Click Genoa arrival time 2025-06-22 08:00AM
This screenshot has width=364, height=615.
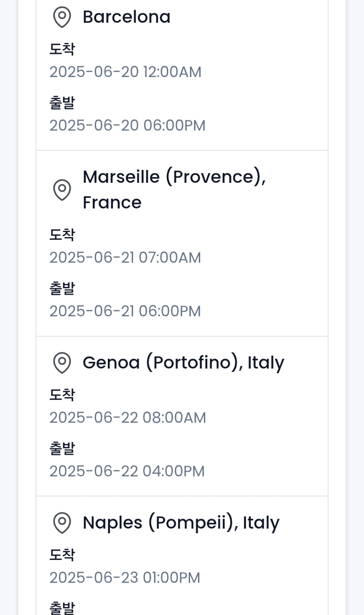(128, 418)
